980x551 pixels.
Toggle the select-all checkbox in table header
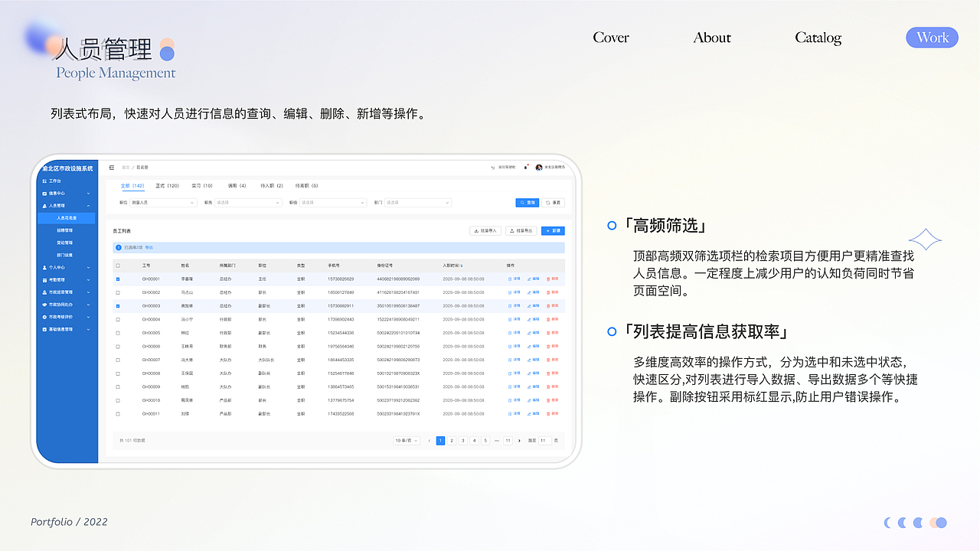(118, 266)
